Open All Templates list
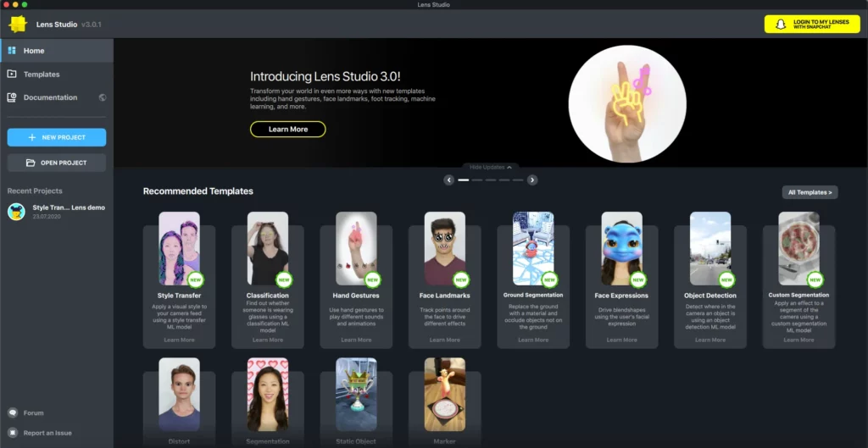 click(810, 192)
